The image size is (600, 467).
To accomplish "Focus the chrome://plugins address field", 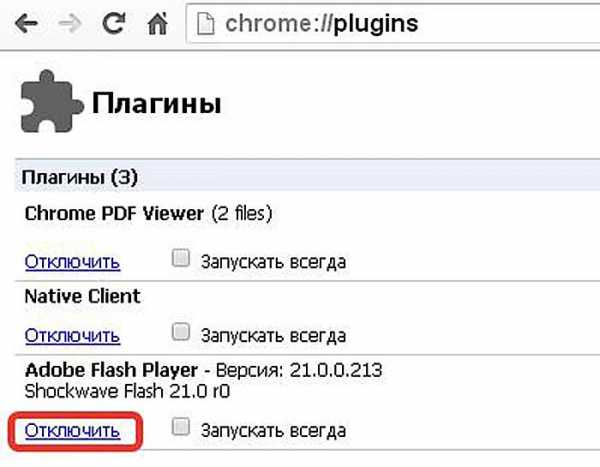I will [394, 24].
